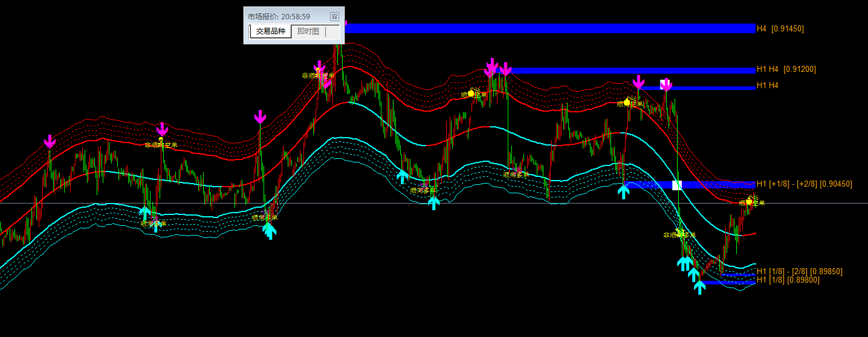The image size is (868, 337).
Task: Click the blue H4 0.91450 resistance bar
Action: point(550,28)
